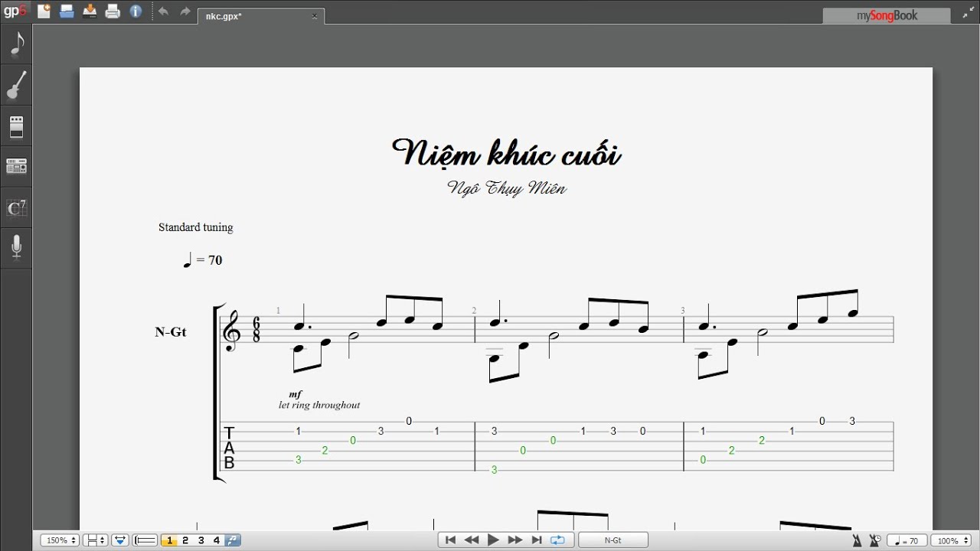The height and width of the screenshot is (551, 980).
Task: Toggle the count-in metronome with clock icon
Action: pos(875,540)
